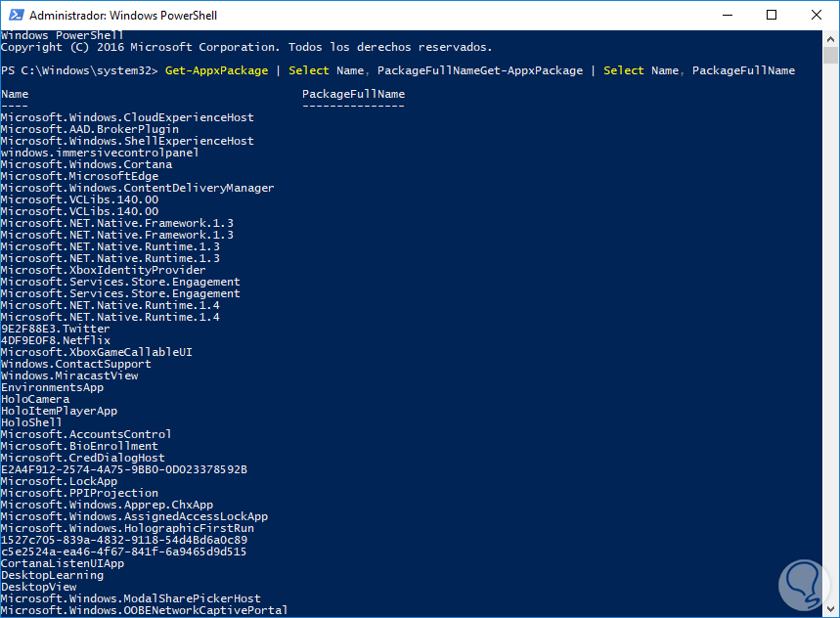Close the Windows PowerShell window

tap(816, 16)
